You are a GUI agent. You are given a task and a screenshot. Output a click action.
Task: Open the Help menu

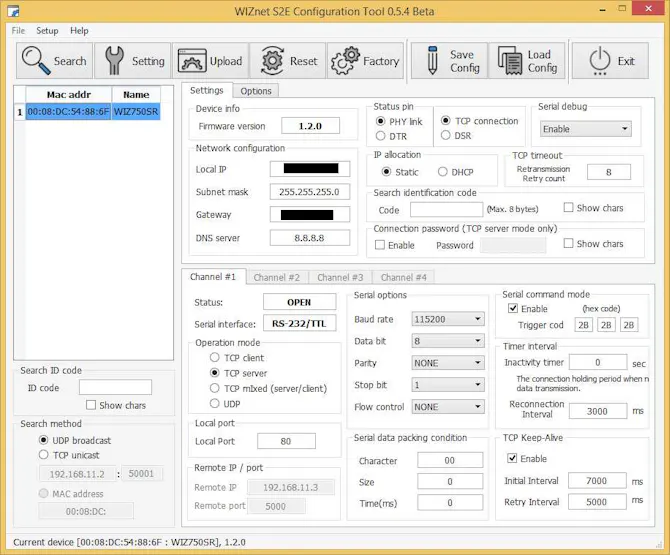click(x=79, y=31)
